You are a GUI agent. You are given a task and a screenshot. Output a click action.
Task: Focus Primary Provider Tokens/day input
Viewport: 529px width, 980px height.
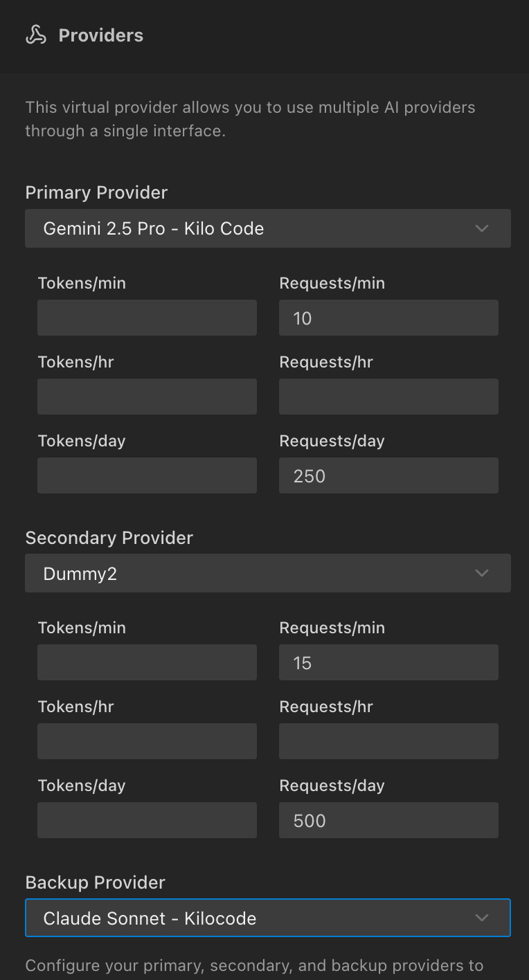point(147,475)
